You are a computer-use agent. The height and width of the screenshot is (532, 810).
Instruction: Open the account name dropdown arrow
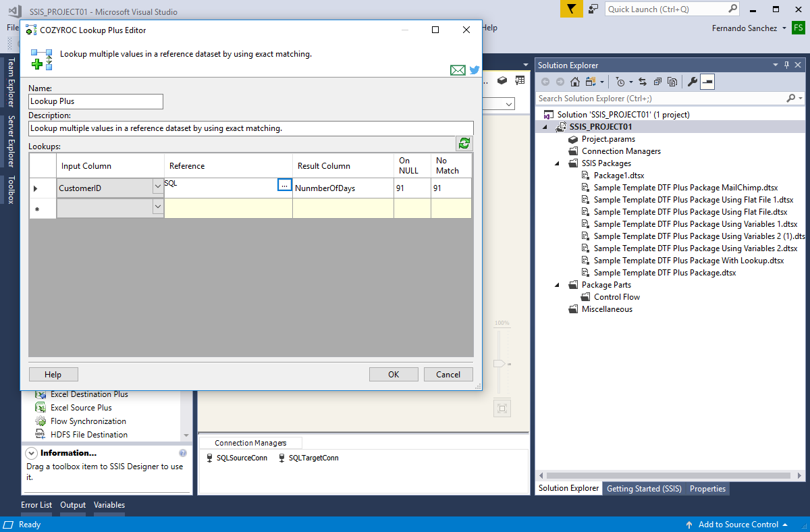coord(784,28)
